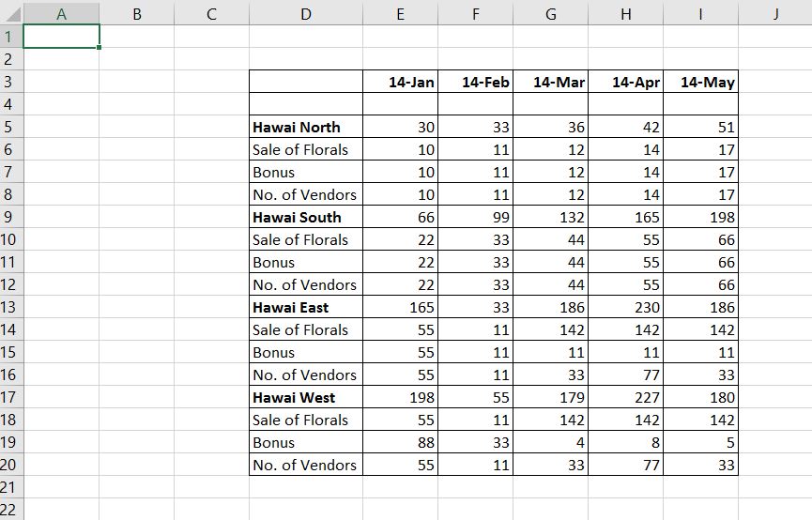Viewport: 812px width, 520px height.
Task: Click the 14-Jan header cell
Action: coord(400,82)
